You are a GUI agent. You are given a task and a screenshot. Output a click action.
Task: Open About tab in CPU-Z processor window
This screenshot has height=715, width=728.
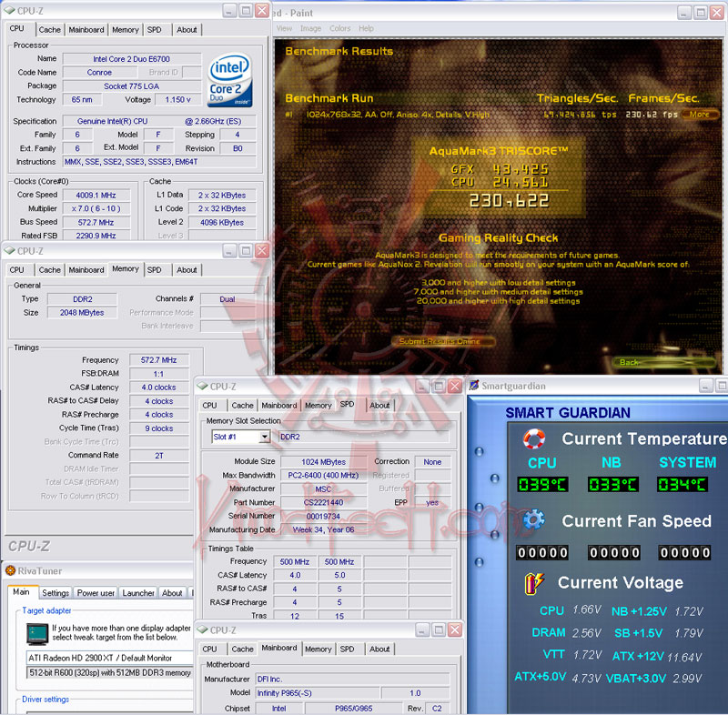click(x=187, y=30)
